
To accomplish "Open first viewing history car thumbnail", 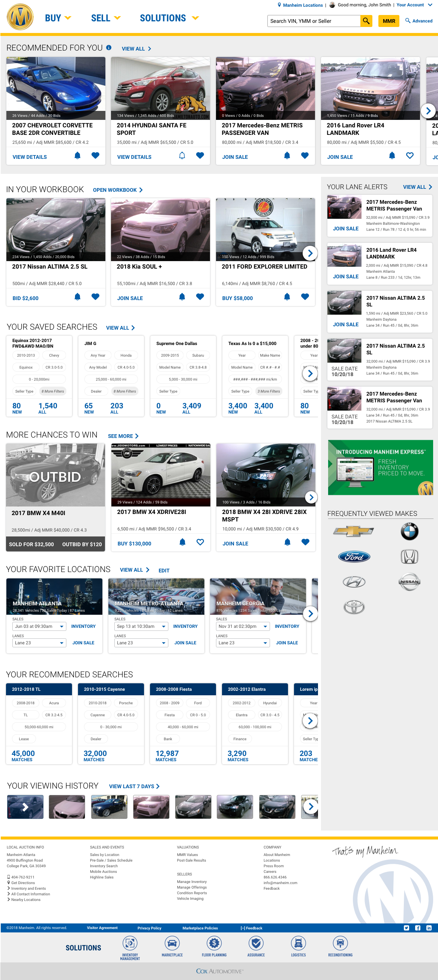I will click(x=25, y=807).
